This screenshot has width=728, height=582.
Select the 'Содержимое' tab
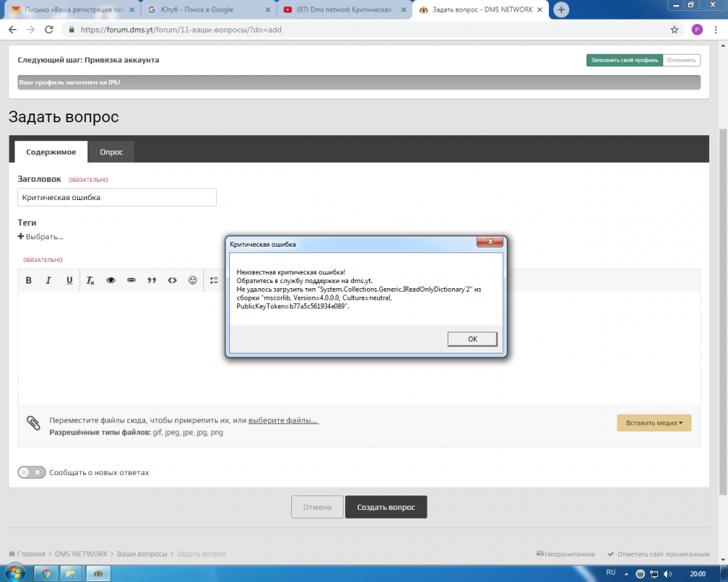[51, 152]
